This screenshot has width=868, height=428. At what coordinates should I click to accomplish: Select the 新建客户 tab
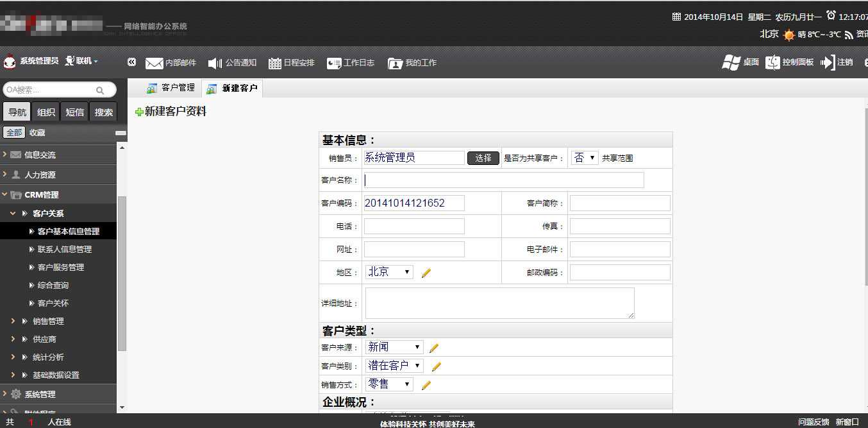[x=232, y=89]
